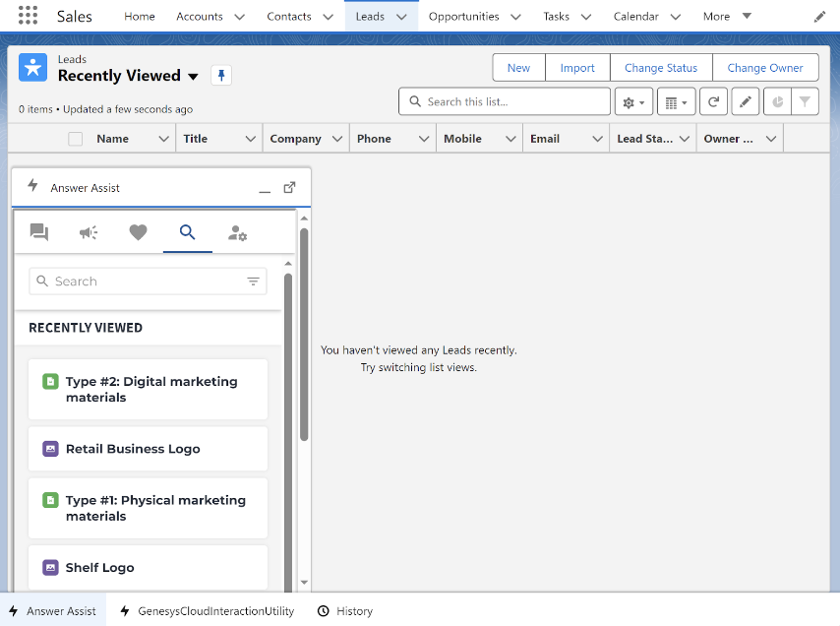Open the History utility bar item
The height and width of the screenshot is (626, 840).
(345, 611)
